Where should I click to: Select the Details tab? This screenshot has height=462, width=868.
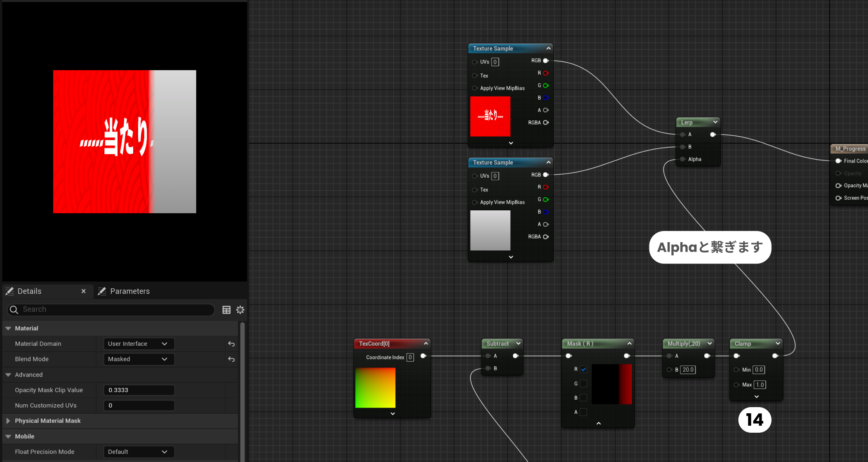coord(29,291)
